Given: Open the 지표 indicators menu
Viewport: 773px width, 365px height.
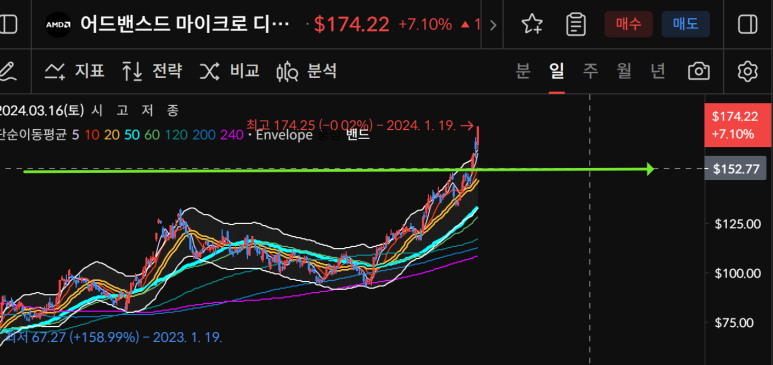Looking at the screenshot, I should tap(74, 72).
